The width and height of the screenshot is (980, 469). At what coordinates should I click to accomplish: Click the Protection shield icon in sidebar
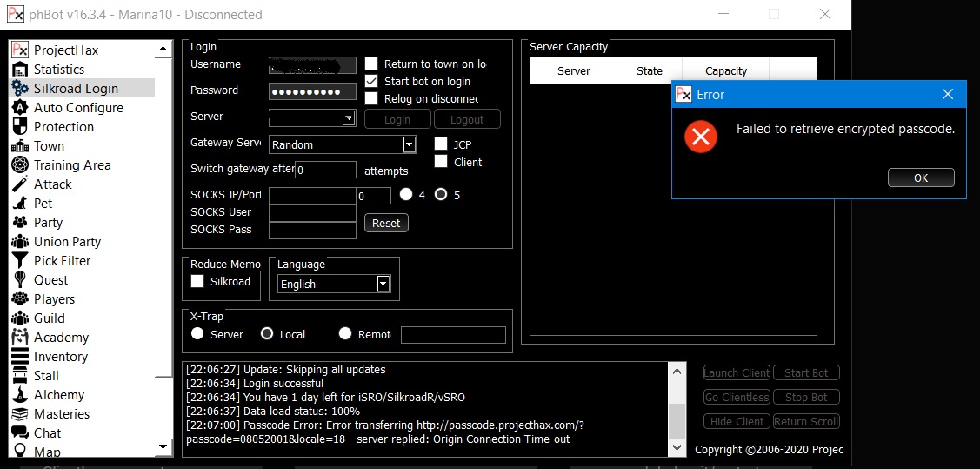click(x=20, y=127)
